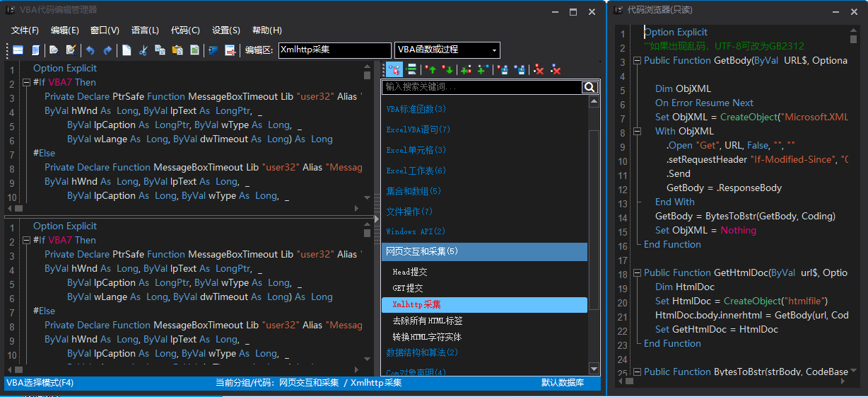The image size is (868, 397).
Task: Expand the VBA标准函数(3) group
Action: [416, 110]
